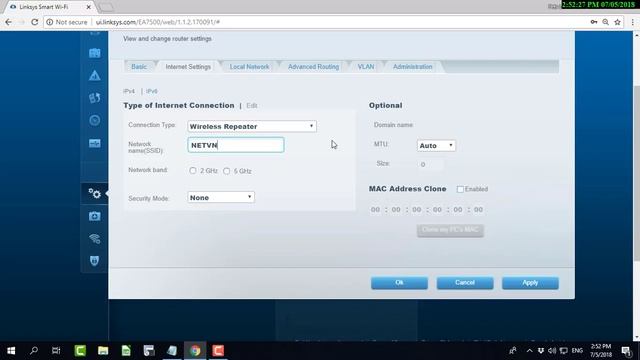Click the Cancel button
Viewport: 640px width, 360px height.
click(465, 283)
